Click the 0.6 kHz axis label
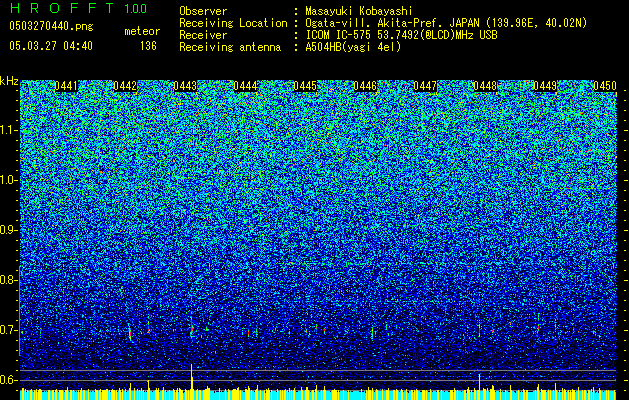 coord(8,380)
